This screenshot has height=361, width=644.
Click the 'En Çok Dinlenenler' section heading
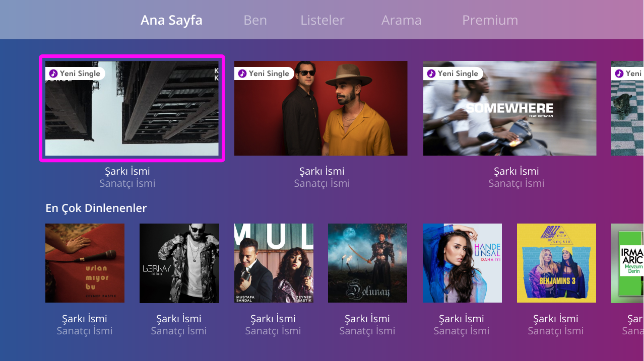(96, 208)
